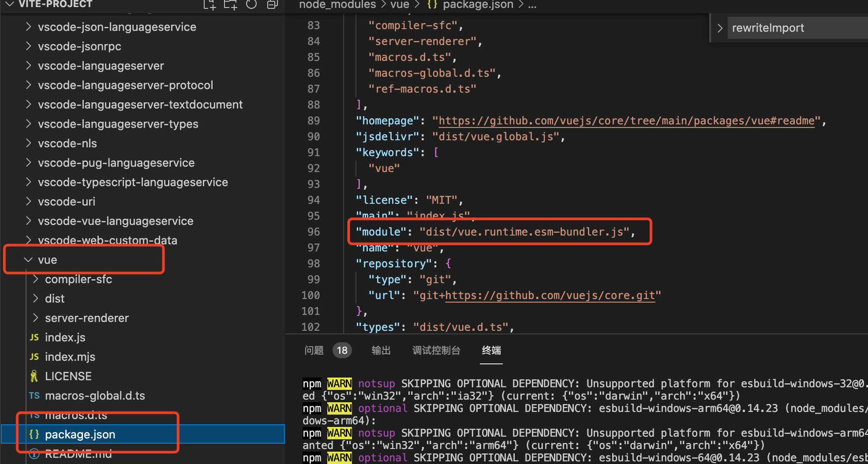Open the index.mjs file

click(x=70, y=357)
